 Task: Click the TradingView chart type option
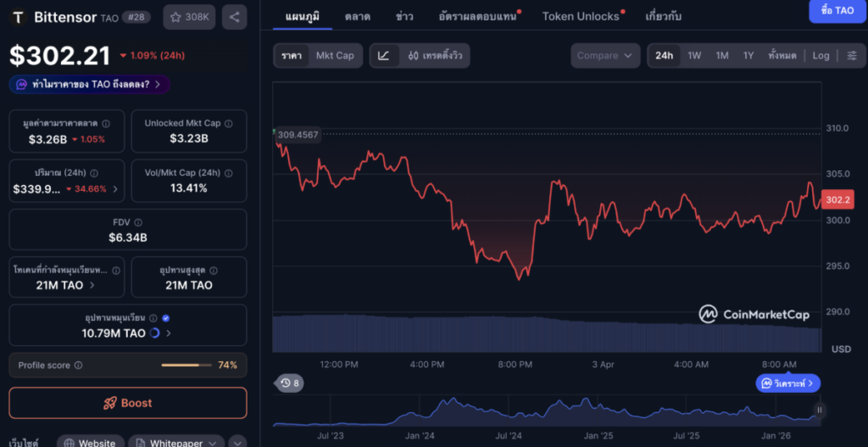pyautogui.click(x=433, y=55)
